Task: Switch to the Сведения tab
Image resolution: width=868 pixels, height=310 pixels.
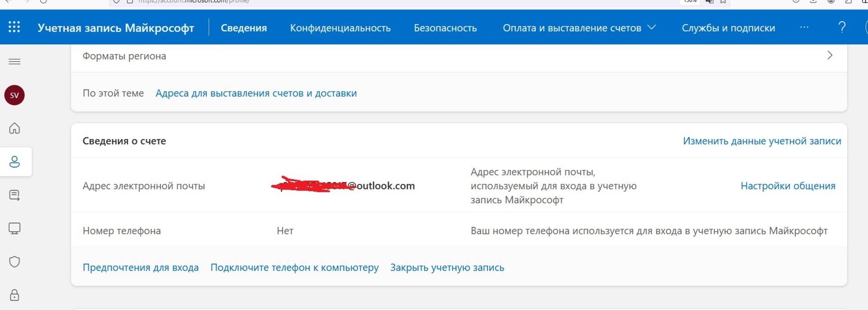Action: tap(244, 28)
